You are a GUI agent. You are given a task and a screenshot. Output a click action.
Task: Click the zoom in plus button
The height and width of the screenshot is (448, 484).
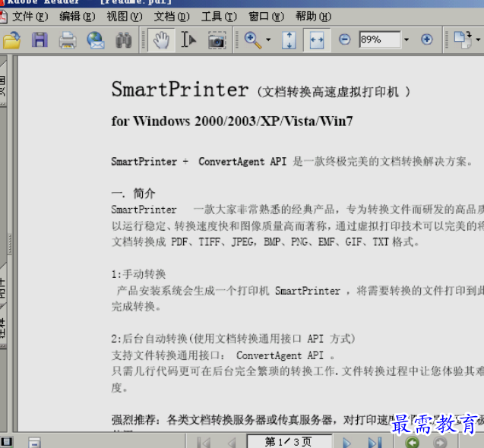point(426,39)
